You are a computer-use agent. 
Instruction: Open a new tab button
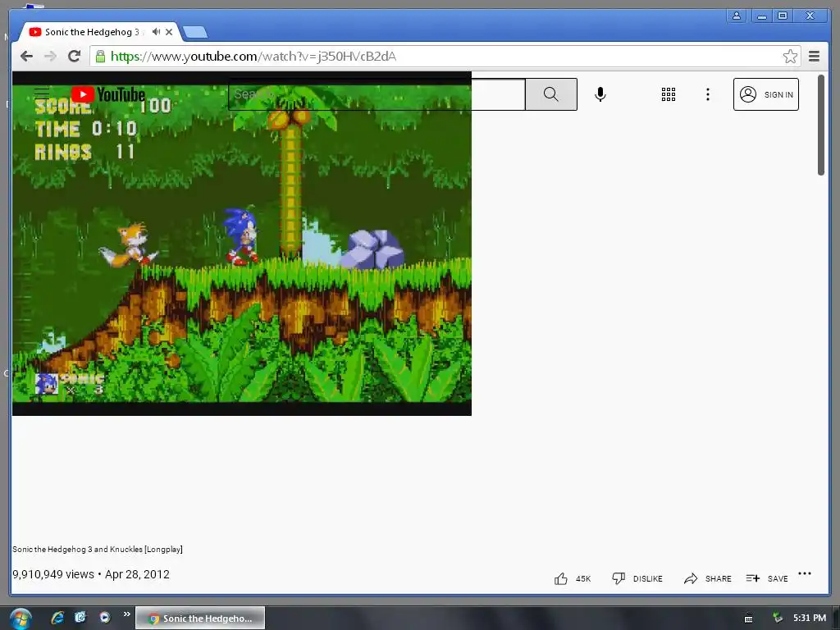click(x=195, y=33)
